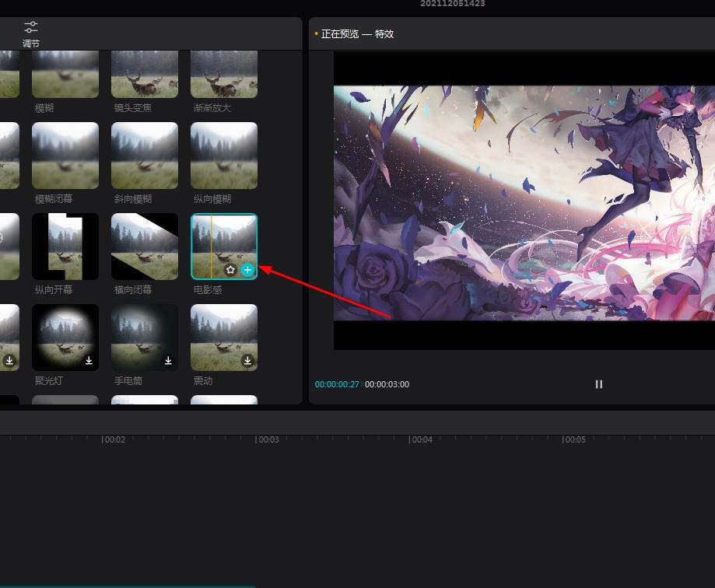The width and height of the screenshot is (715, 588).
Task: Download the 手电筒 effect
Action: click(x=168, y=361)
